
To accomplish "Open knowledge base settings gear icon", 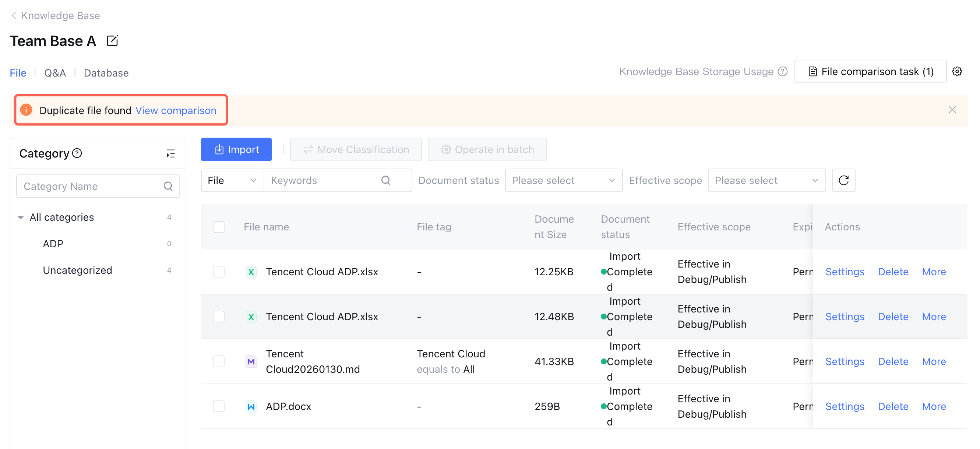I will (957, 71).
